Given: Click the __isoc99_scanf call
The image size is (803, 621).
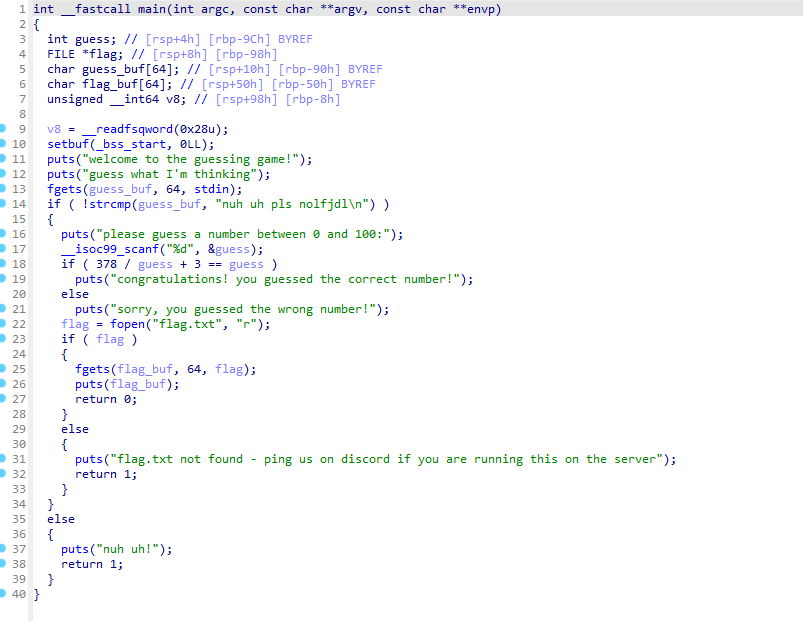Looking at the screenshot, I should (x=110, y=249).
